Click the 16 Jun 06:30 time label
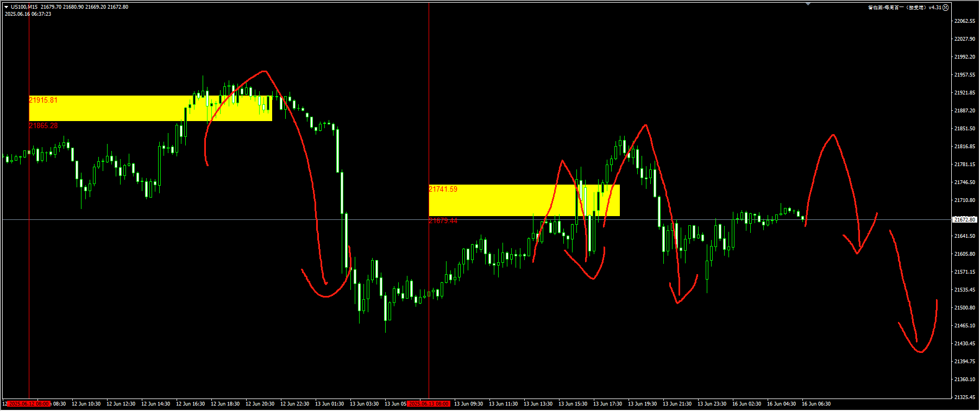This screenshot has height=411, width=980. tap(816, 404)
